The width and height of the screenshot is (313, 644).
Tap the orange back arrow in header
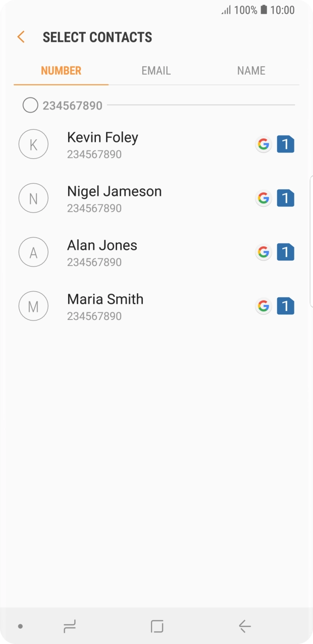(x=21, y=37)
